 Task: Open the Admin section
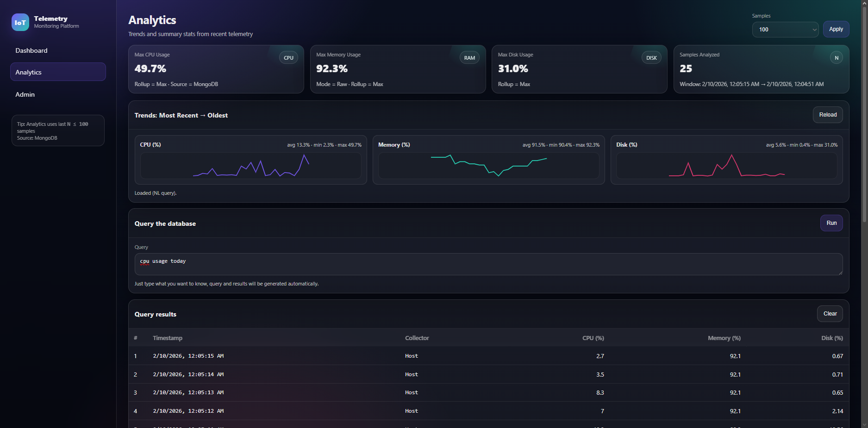point(25,94)
